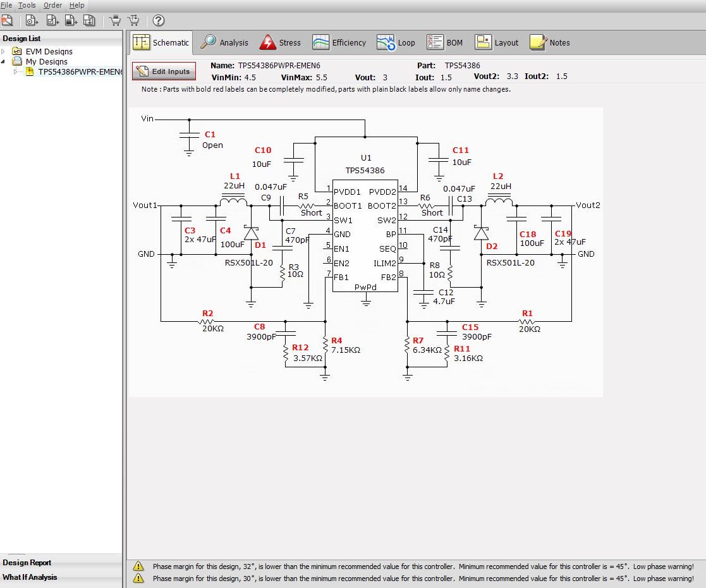Click the red R7 resistor label
The width and height of the screenshot is (706, 588).
tap(418, 341)
